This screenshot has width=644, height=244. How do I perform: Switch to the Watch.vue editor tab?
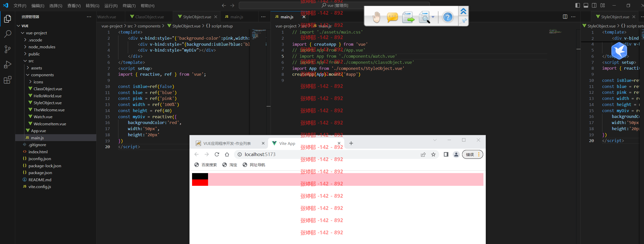coord(107,17)
